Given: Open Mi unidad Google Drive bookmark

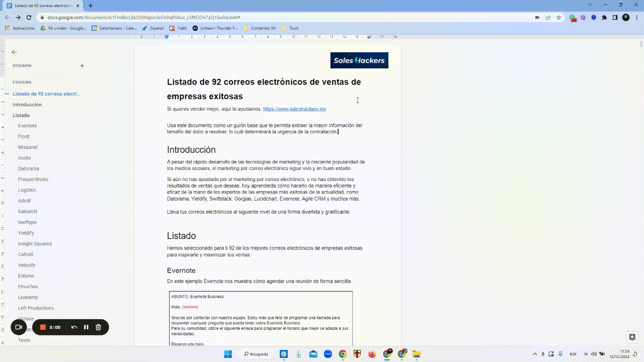Looking at the screenshot, I should (x=63, y=28).
